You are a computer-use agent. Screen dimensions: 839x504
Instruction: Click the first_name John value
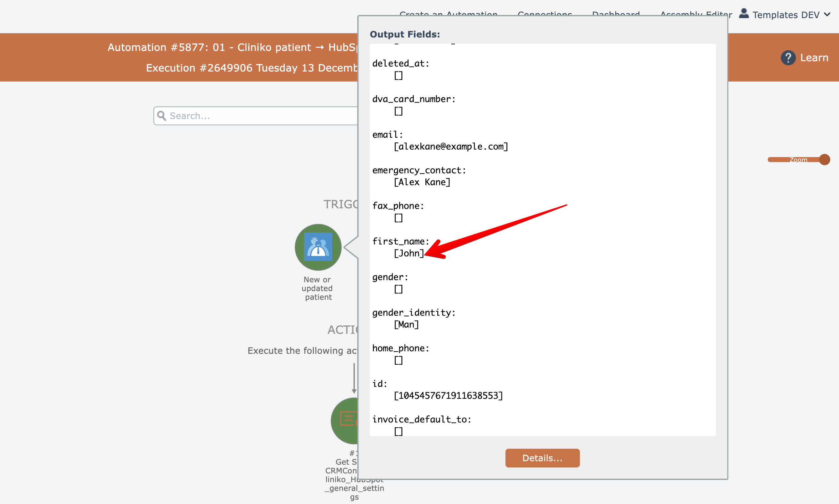coord(409,253)
